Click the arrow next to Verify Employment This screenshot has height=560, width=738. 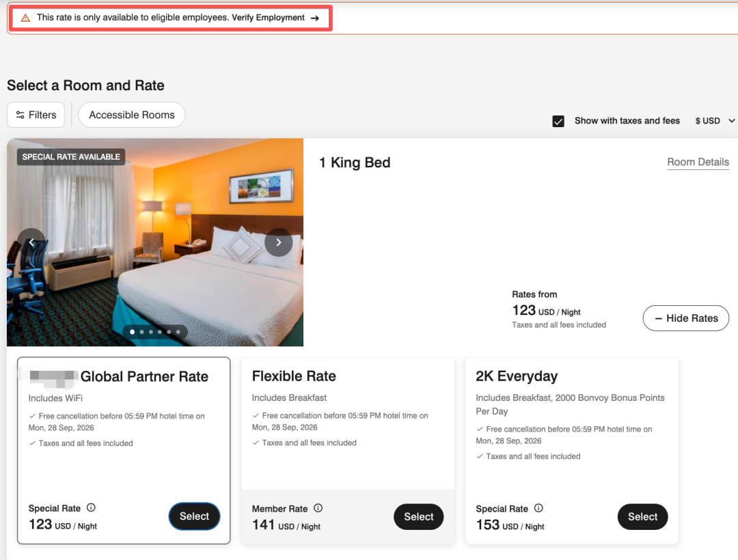click(315, 18)
